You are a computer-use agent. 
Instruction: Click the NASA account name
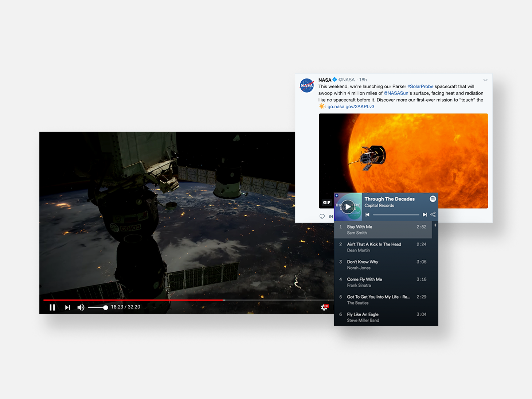(325, 80)
